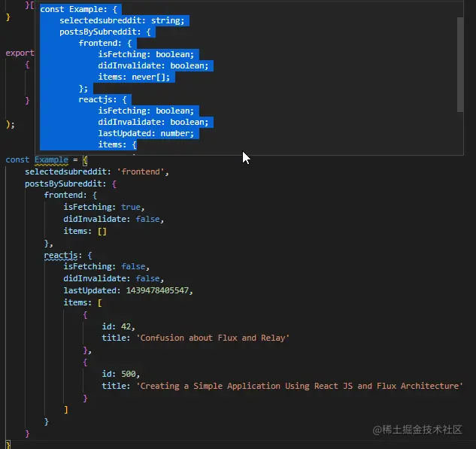The height and width of the screenshot is (449, 476).
Task: Click the 'postsBySubreddit: {' line in the hover tooltip
Action: click(105, 32)
